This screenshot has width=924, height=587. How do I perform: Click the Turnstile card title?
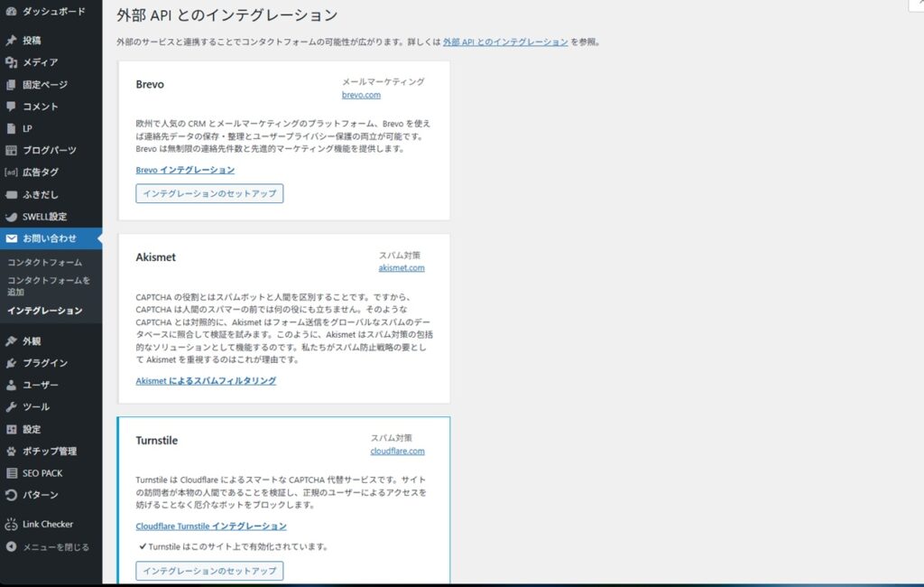pyautogui.click(x=157, y=441)
